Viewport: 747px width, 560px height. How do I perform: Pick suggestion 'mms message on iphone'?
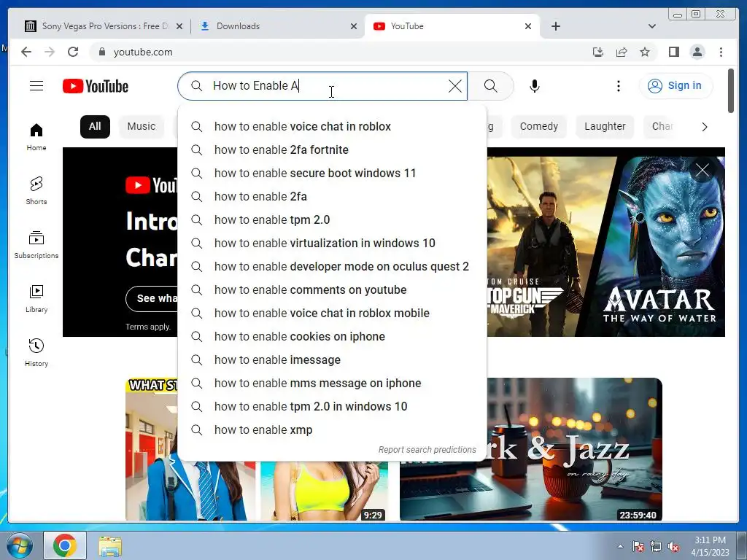pyautogui.click(x=332, y=384)
